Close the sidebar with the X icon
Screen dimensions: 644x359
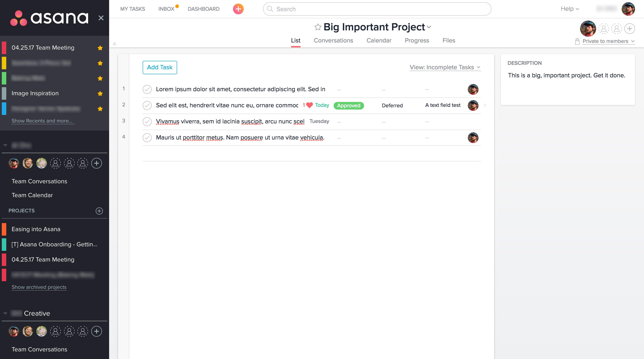(x=101, y=18)
